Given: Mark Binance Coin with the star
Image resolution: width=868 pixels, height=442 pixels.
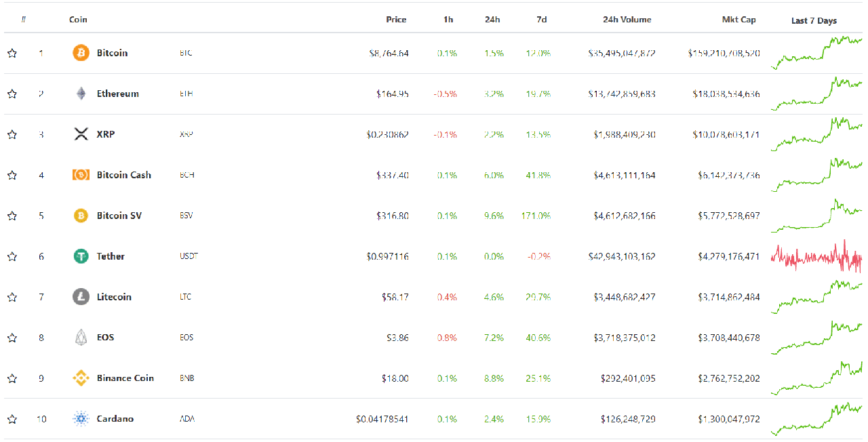Looking at the screenshot, I should coord(12,378).
